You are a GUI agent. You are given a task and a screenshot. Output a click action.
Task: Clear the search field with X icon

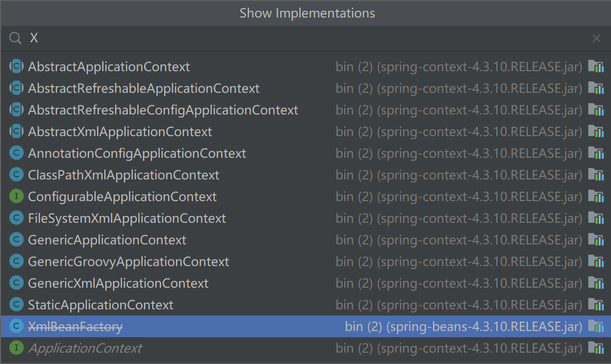pyautogui.click(x=597, y=38)
